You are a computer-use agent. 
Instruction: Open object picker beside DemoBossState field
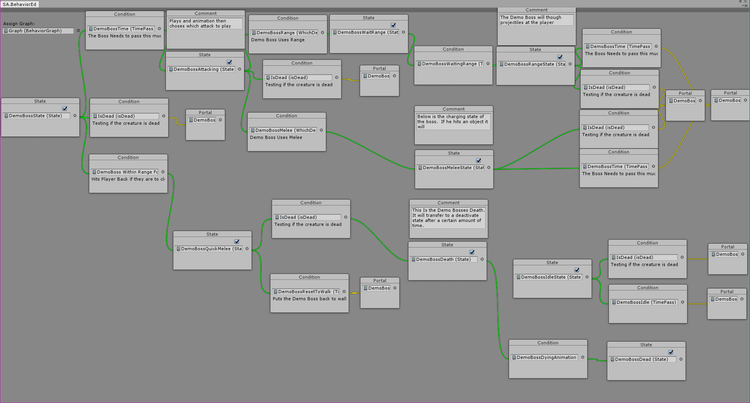pos(75,116)
